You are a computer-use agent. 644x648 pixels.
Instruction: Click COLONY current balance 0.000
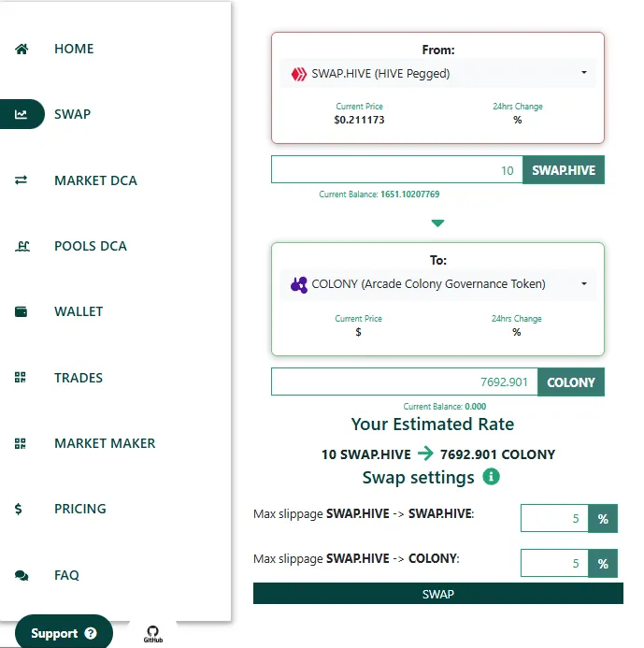coord(475,406)
